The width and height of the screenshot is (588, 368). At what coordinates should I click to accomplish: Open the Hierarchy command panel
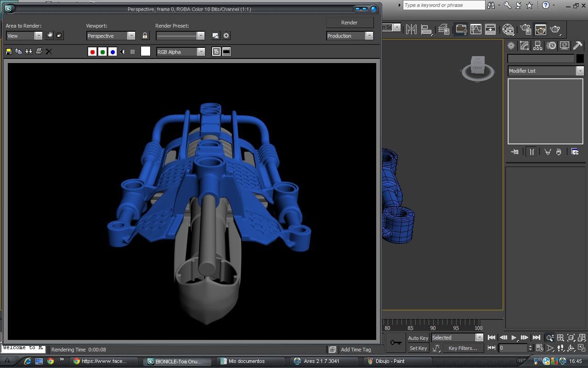[537, 46]
